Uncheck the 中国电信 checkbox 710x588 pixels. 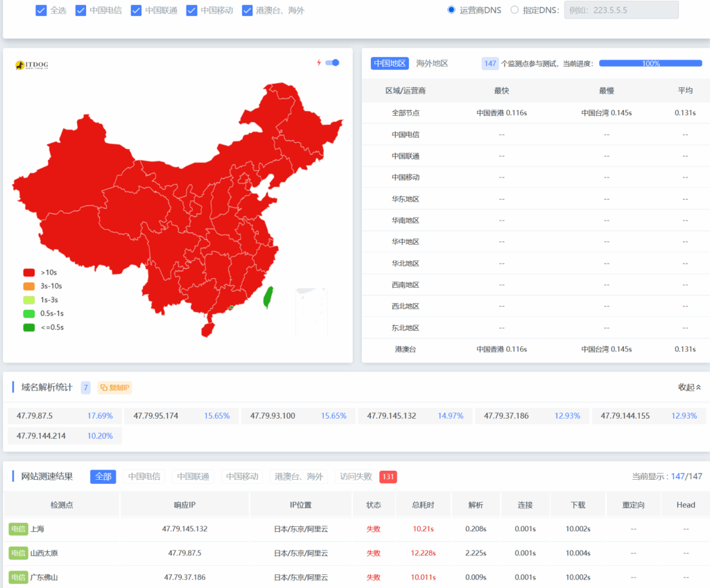[x=80, y=10]
